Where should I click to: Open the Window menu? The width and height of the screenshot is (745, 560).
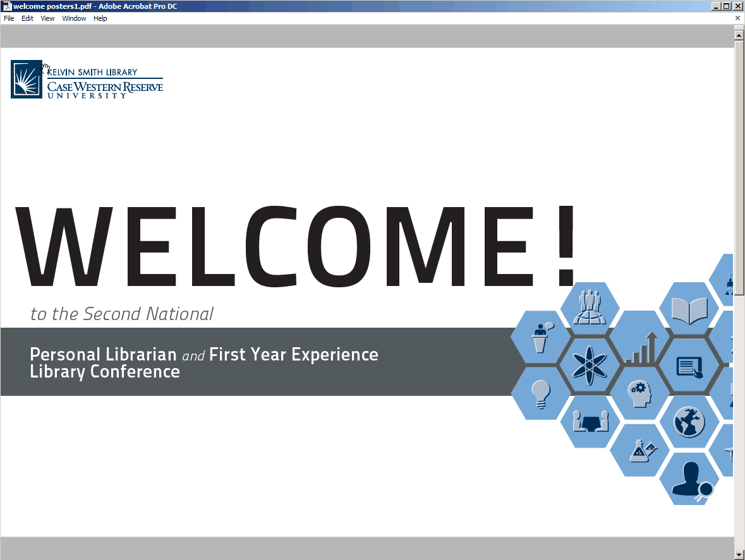(74, 18)
